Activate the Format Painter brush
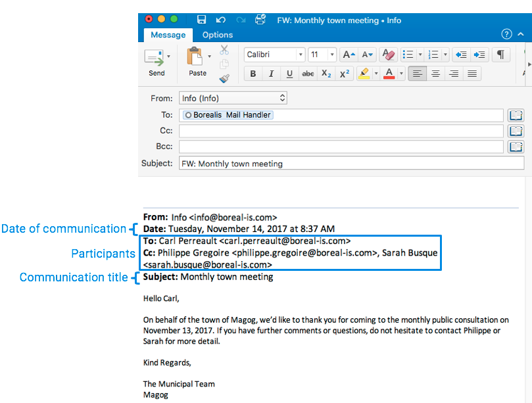Image resolution: width=532 pixels, height=403 pixels. pyautogui.click(x=224, y=78)
